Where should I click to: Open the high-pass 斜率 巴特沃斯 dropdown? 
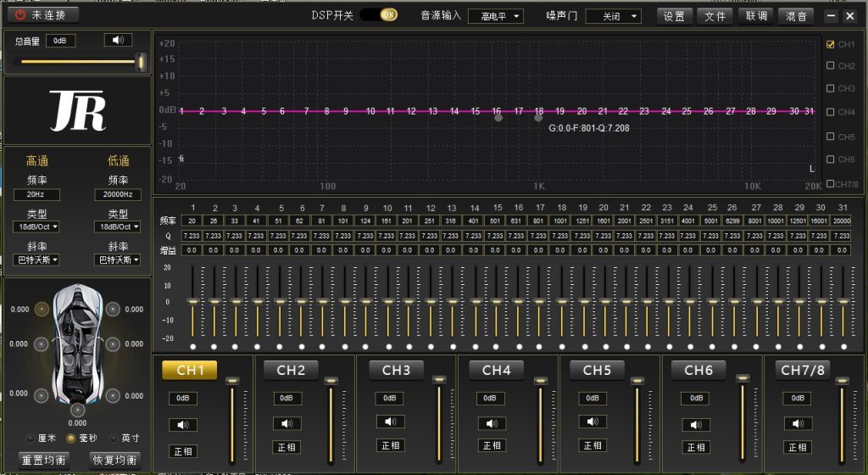pos(36,260)
